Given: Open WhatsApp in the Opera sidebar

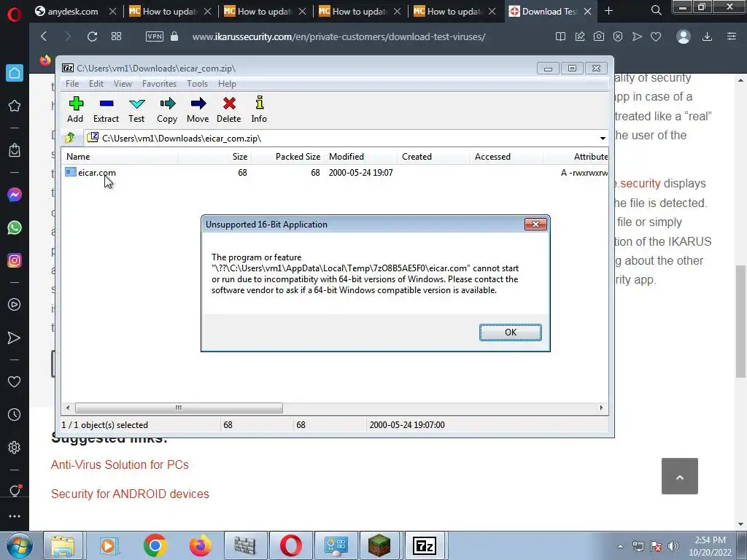Looking at the screenshot, I should pyautogui.click(x=15, y=227).
